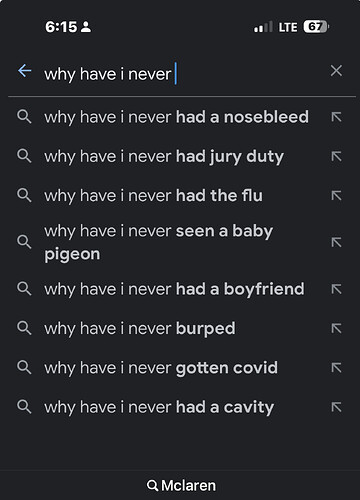The image size is (360, 500).
Task: Fill query arrow beside baby pigeon suggestion
Action: [x=336, y=242]
